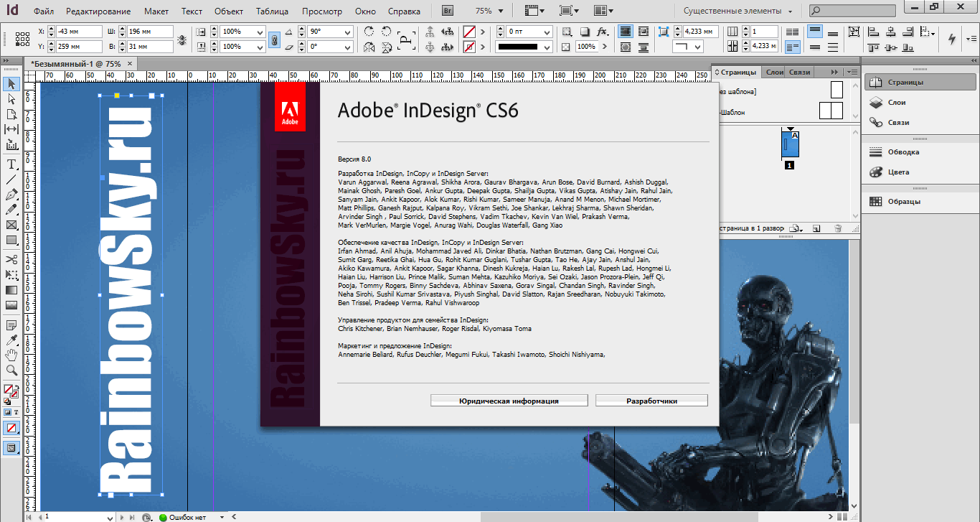This screenshot has height=522, width=980.
Task: Select the Hand tool
Action: click(x=11, y=355)
